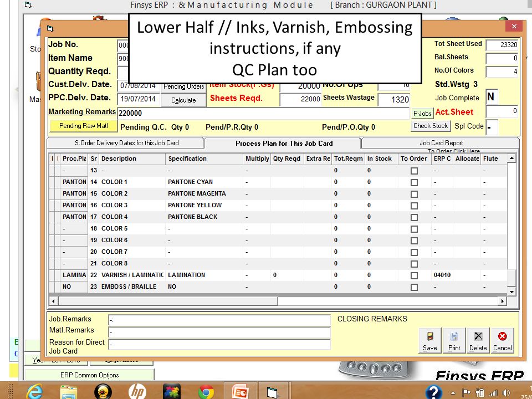
Task: Close the job card dialog with red X
Action: [x=514, y=26]
